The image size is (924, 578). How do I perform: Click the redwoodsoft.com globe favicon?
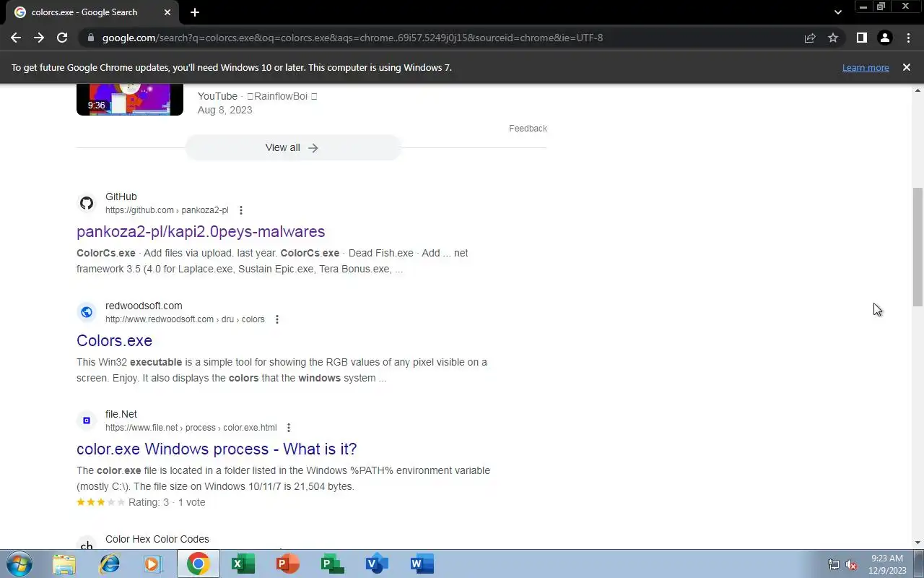87,312
